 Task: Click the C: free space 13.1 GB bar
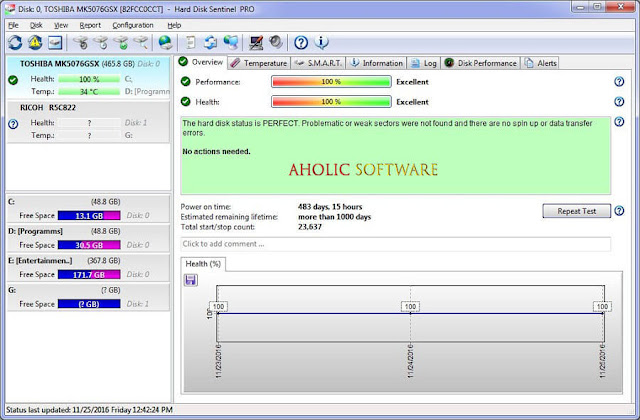89,216
